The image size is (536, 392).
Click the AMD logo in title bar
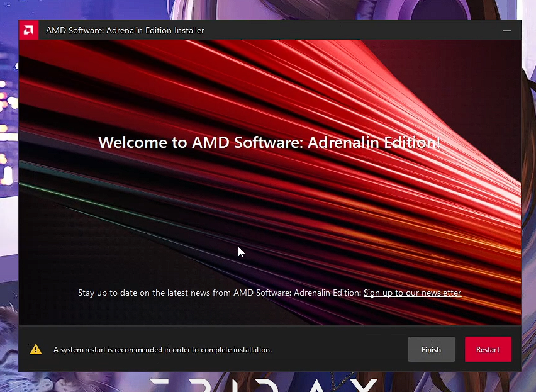(x=28, y=30)
